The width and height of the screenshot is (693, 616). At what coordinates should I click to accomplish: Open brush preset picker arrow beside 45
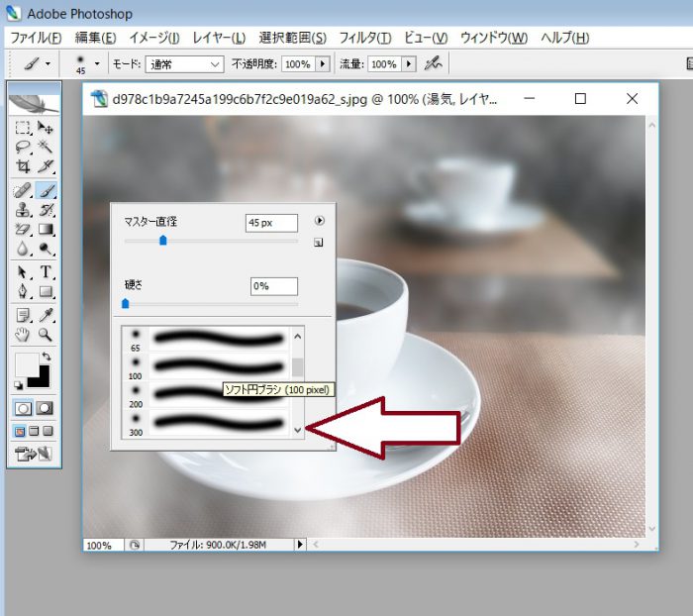[97, 64]
